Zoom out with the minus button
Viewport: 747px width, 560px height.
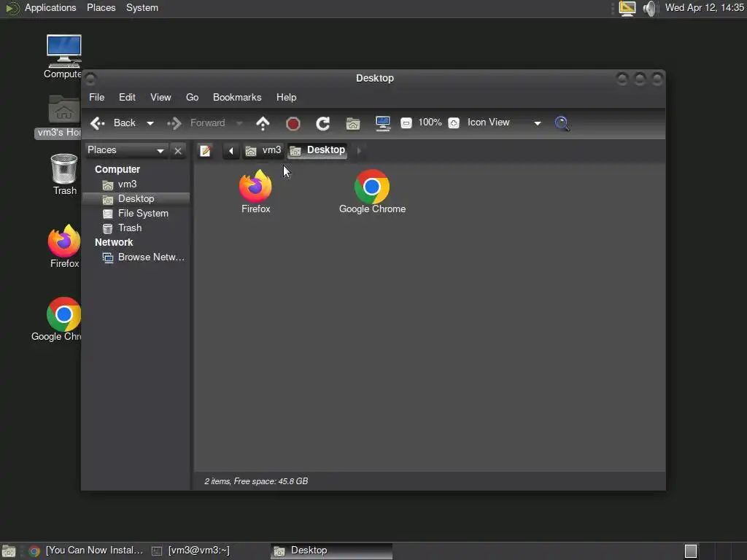(406, 122)
